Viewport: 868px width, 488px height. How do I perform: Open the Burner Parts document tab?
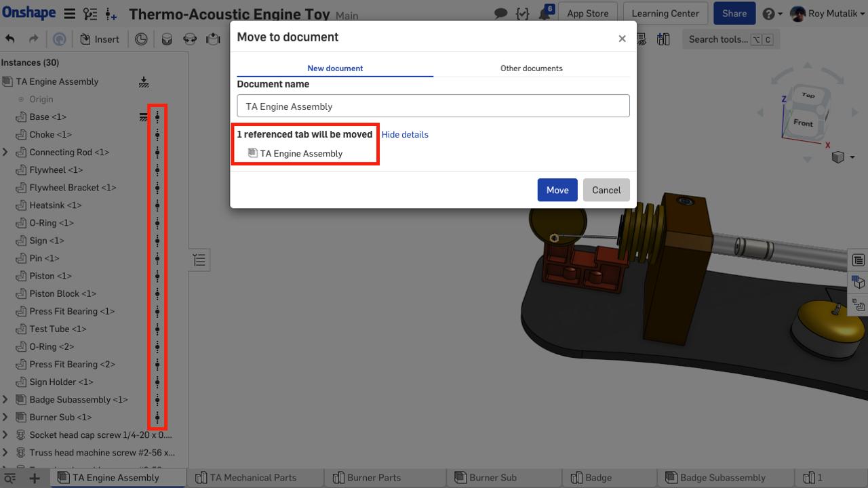click(x=376, y=477)
